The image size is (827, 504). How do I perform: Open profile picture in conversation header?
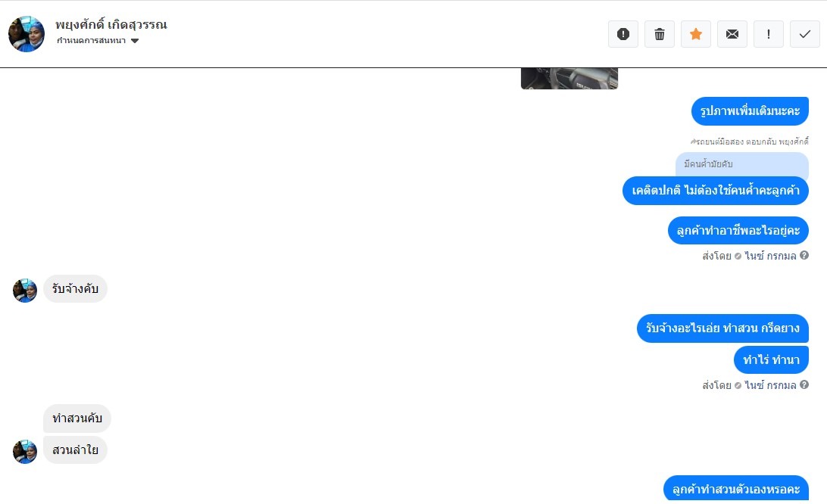point(27,34)
